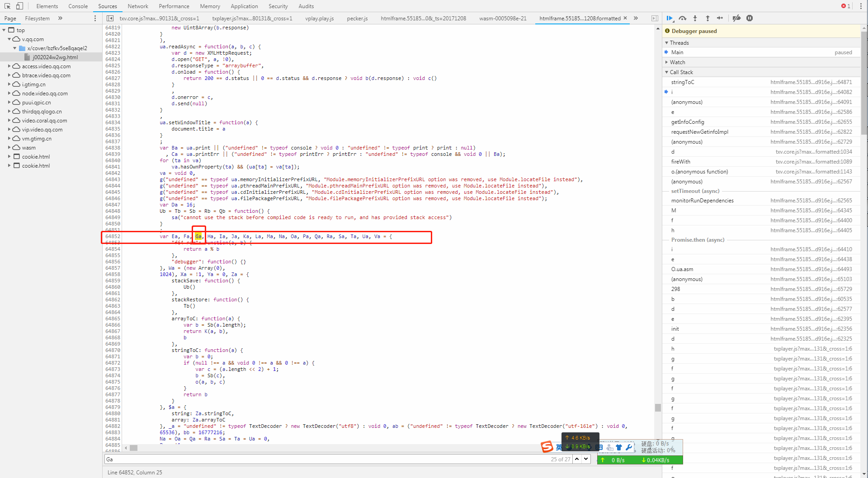Hide the navigator sidebar icon
This screenshot has height=478, width=868.
(x=110, y=18)
